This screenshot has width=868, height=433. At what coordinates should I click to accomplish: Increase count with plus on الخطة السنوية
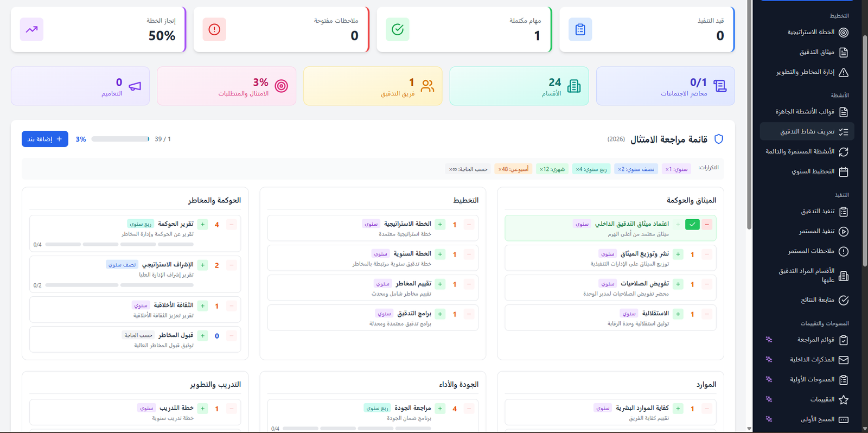440,254
